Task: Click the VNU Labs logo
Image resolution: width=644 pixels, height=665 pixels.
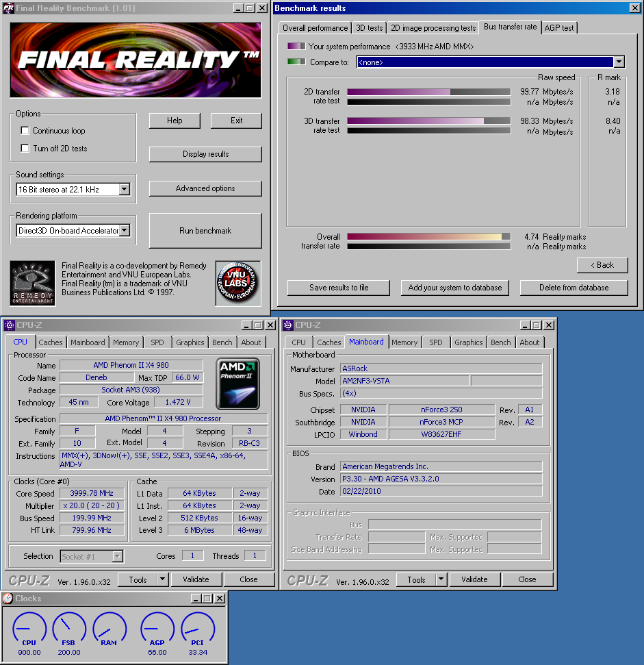Action: pyautogui.click(x=237, y=283)
